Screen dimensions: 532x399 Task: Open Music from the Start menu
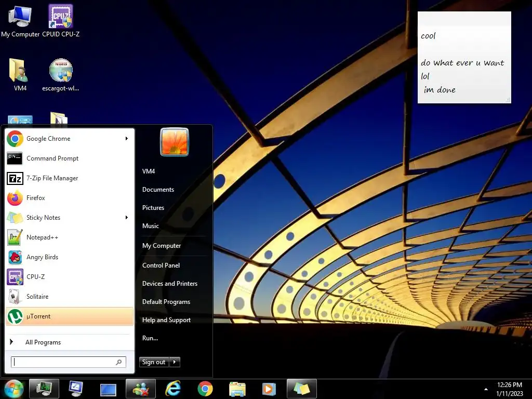click(151, 226)
